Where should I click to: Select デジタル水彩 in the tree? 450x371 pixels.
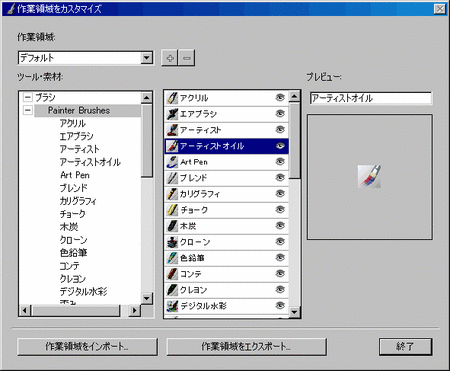pyautogui.click(x=83, y=292)
